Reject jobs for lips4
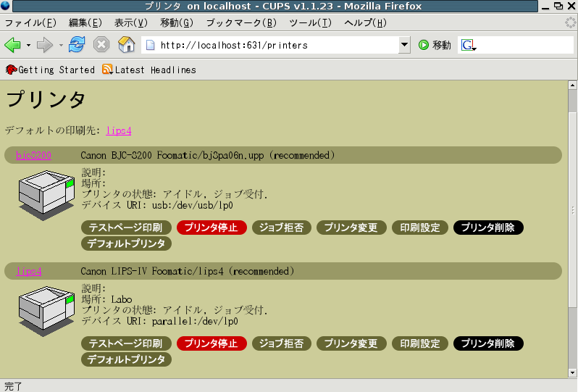This screenshot has height=392, width=578. (282, 343)
